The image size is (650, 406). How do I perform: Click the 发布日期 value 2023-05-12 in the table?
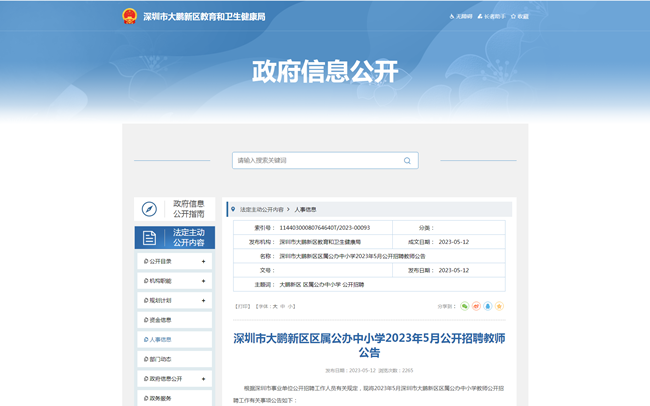[x=454, y=270]
